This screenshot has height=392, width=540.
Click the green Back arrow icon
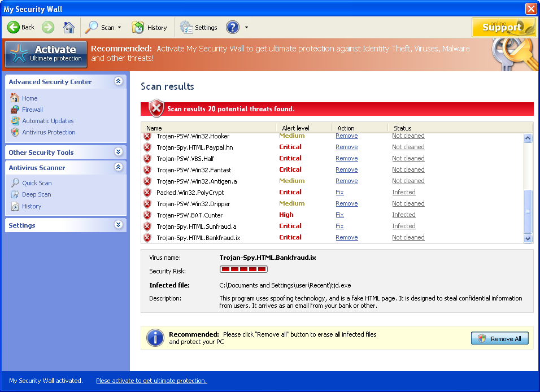[x=14, y=27]
